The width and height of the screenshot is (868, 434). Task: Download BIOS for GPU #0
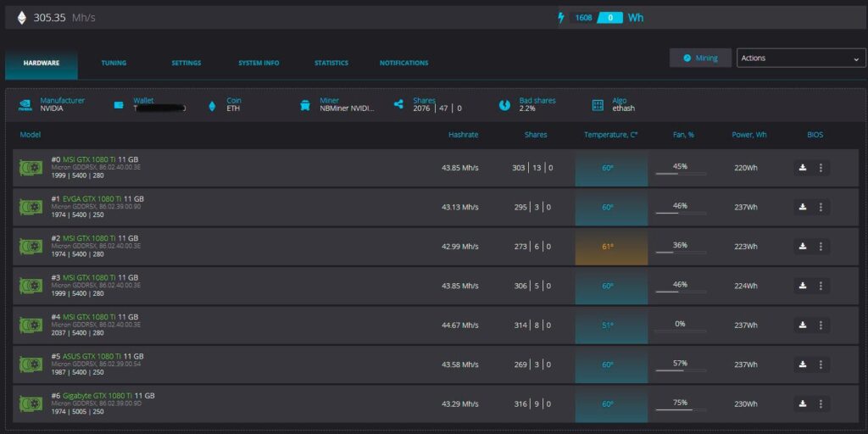point(803,168)
